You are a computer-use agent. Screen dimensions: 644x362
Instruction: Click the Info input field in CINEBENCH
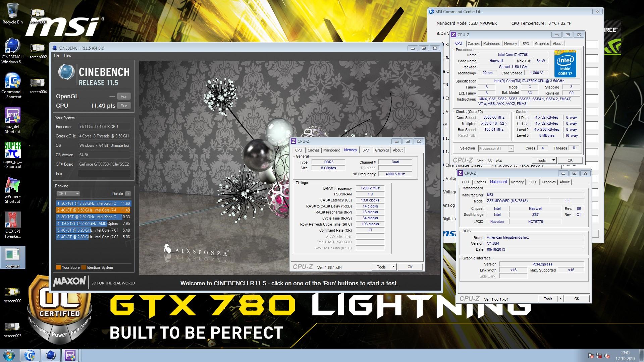(104, 174)
